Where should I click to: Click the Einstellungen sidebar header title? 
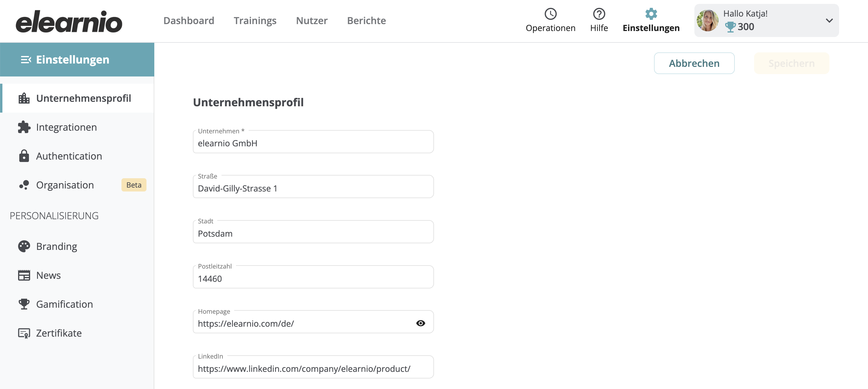point(72,60)
